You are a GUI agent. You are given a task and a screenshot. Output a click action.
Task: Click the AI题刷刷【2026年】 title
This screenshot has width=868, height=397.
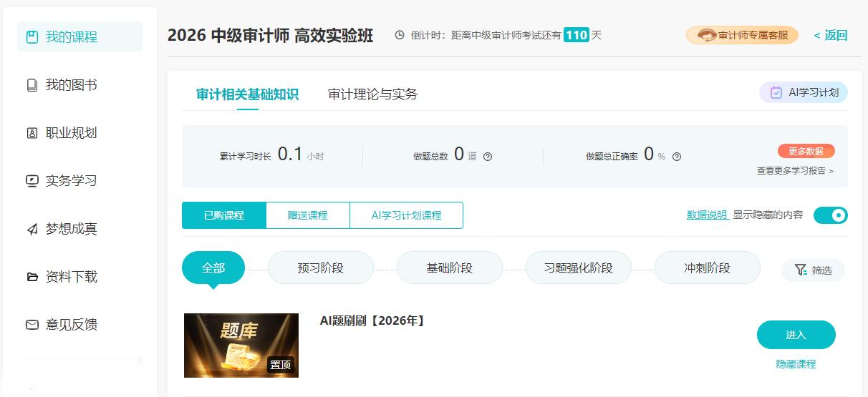[x=373, y=321]
